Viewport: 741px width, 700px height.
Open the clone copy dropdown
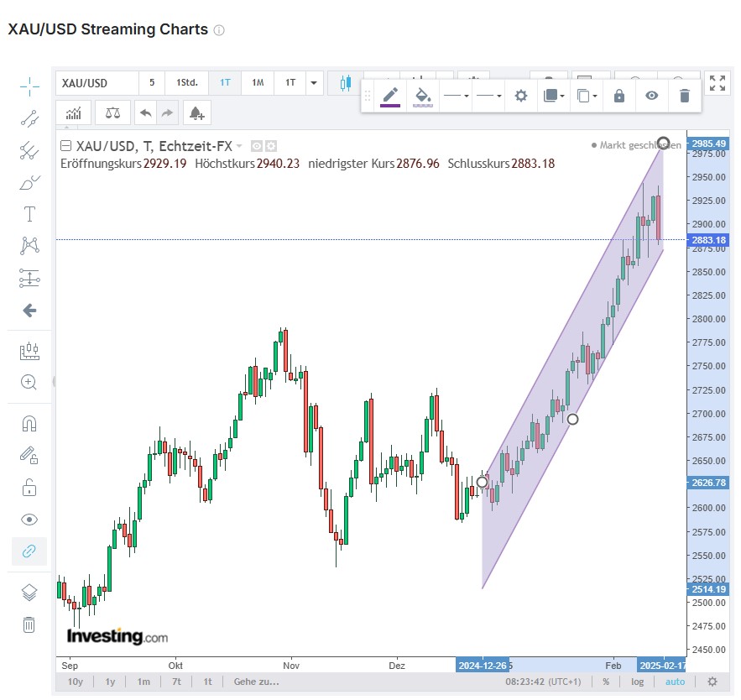click(587, 97)
